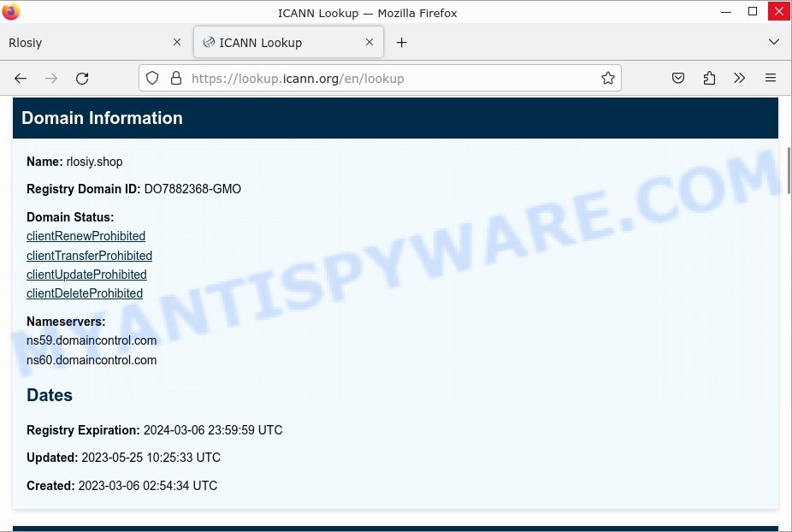Viewport: 792px width, 532px height.
Task: Open a new tab with plus
Action: (401, 43)
